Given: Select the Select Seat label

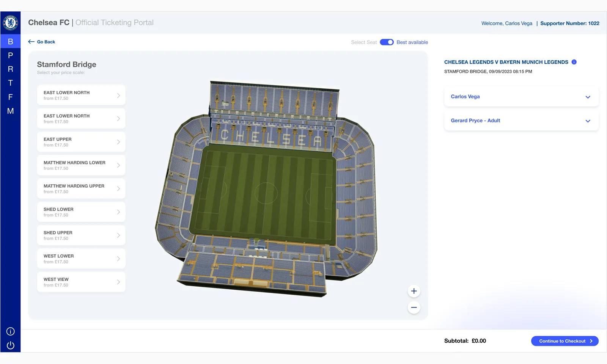Looking at the screenshot, I should click(364, 42).
